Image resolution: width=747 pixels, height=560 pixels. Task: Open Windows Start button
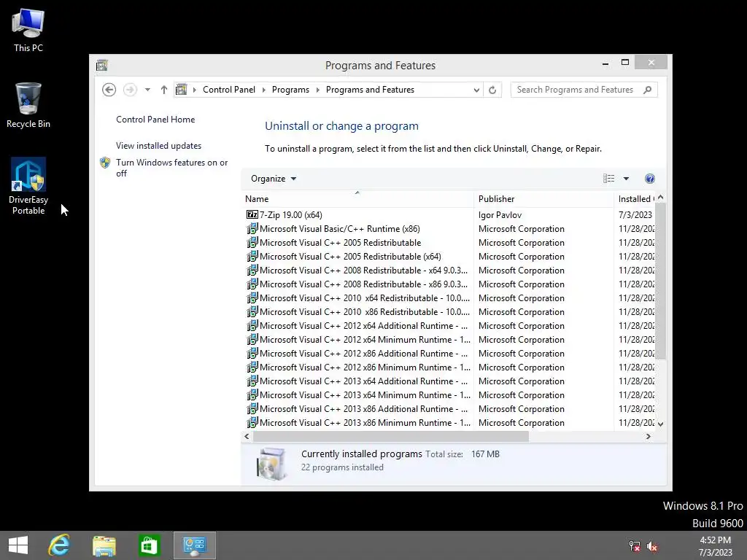(x=18, y=545)
